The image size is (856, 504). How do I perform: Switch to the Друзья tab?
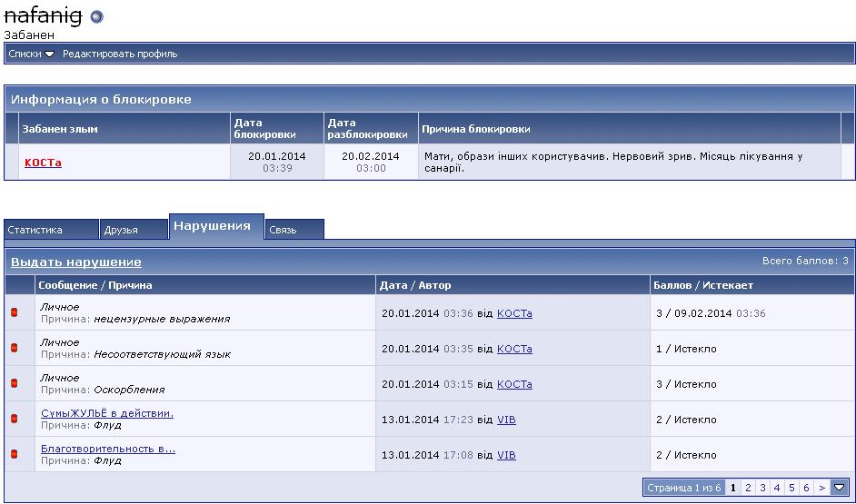[x=134, y=230]
